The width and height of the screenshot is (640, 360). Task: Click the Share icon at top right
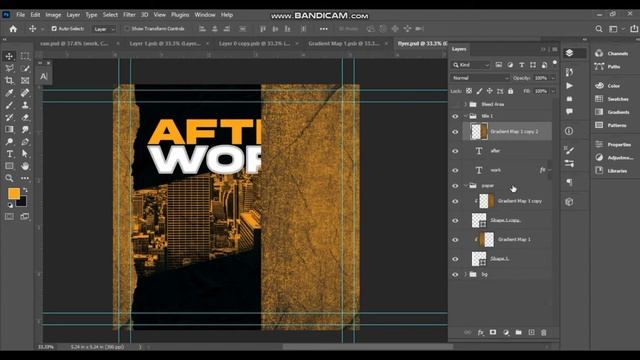pos(634,29)
